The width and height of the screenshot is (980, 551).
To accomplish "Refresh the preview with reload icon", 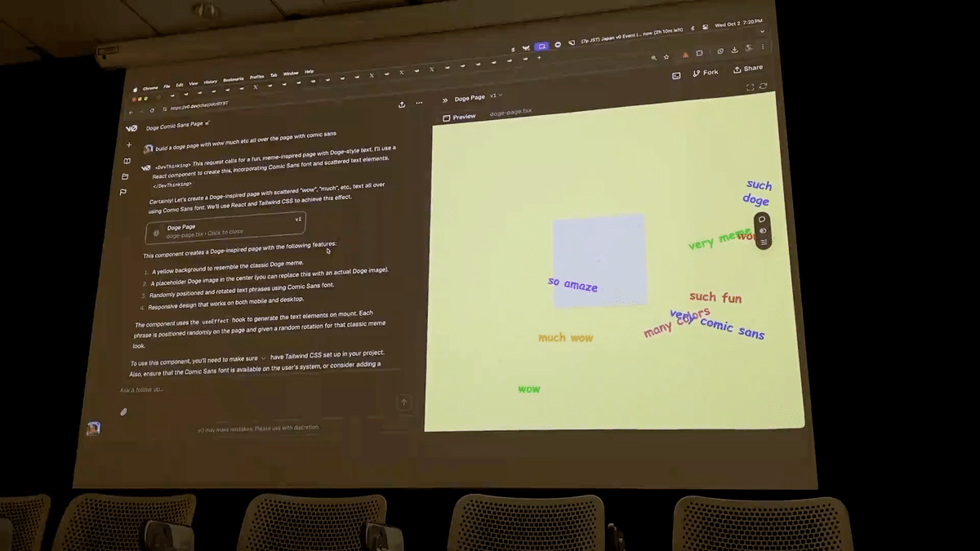I will point(763,85).
